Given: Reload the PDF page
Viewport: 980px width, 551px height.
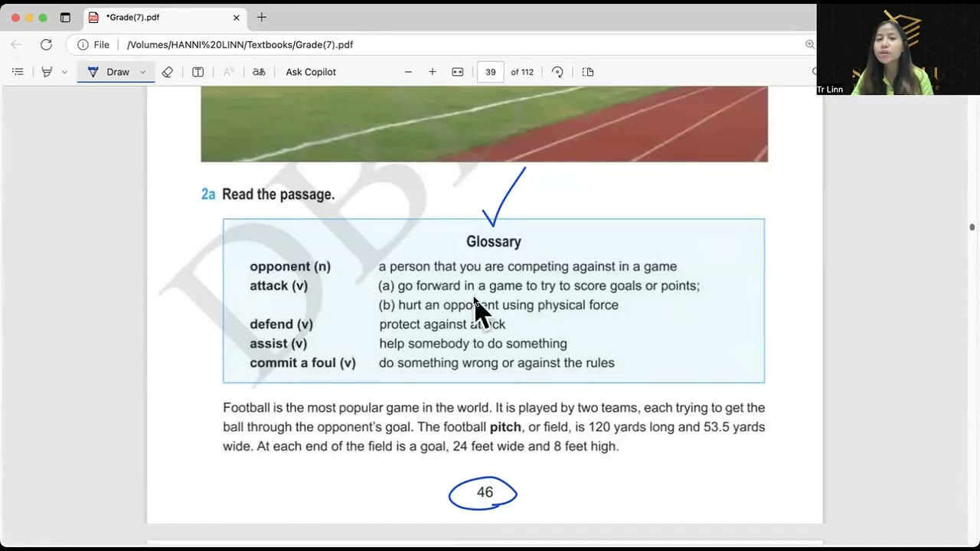Looking at the screenshot, I should pyautogui.click(x=46, y=44).
